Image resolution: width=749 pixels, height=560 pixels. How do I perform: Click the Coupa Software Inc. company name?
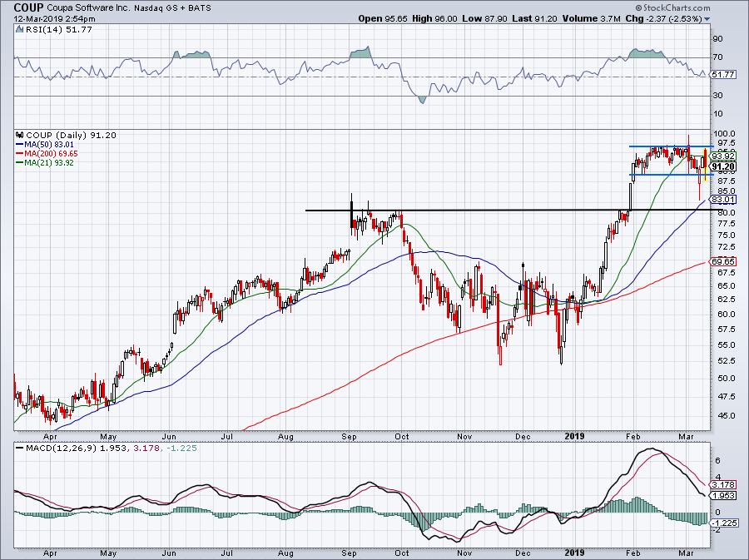click(88, 8)
